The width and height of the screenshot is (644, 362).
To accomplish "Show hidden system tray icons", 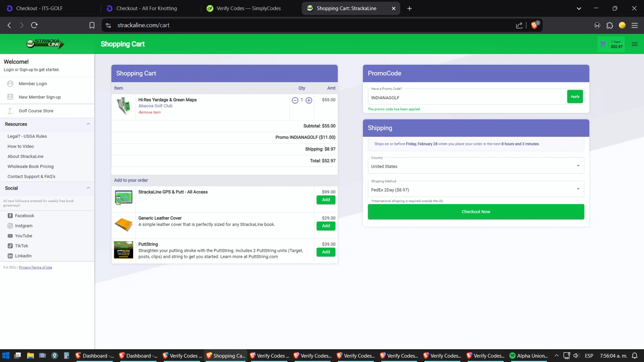I will point(556,356).
